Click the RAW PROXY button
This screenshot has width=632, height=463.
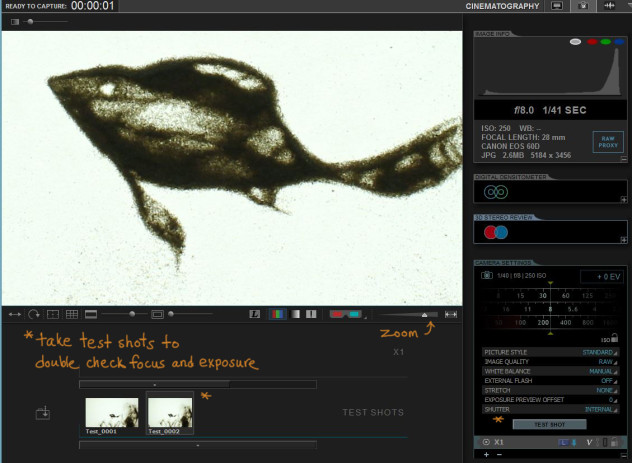pyautogui.click(x=607, y=142)
